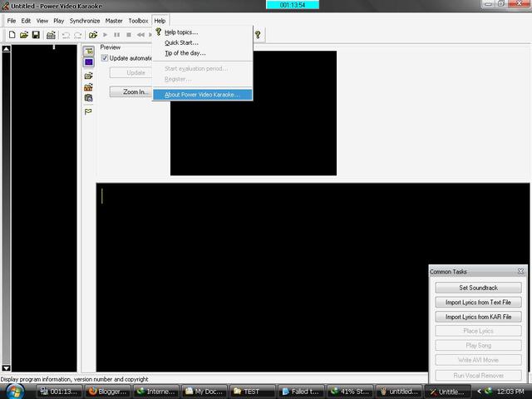Choose Quick Start from the Help menu
The image size is (532, 399).
(203, 42)
